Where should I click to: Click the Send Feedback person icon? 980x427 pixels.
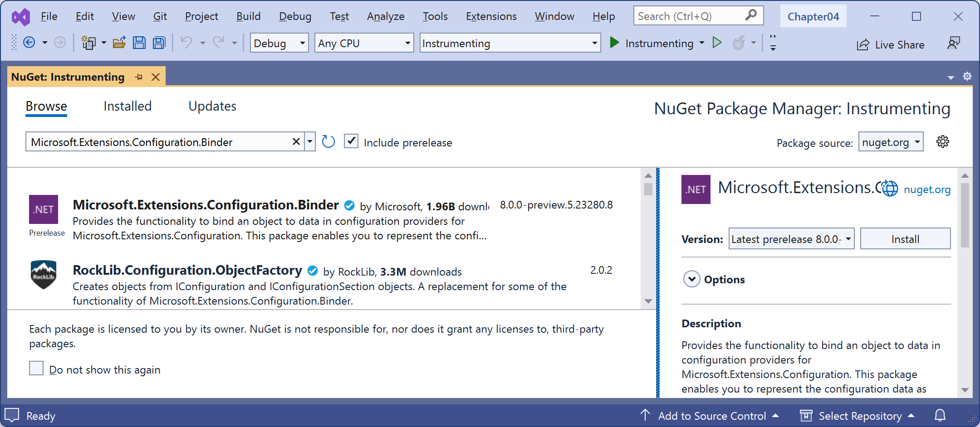(954, 43)
